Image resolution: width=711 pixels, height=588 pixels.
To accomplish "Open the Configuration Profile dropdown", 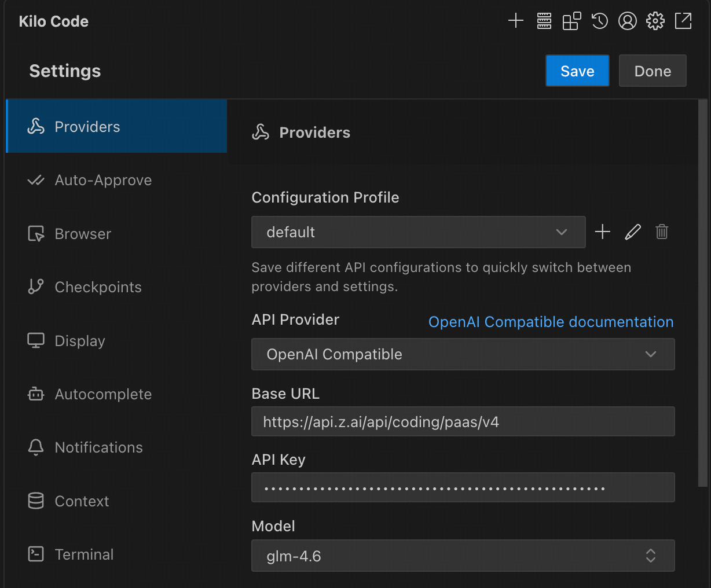I will pos(418,232).
